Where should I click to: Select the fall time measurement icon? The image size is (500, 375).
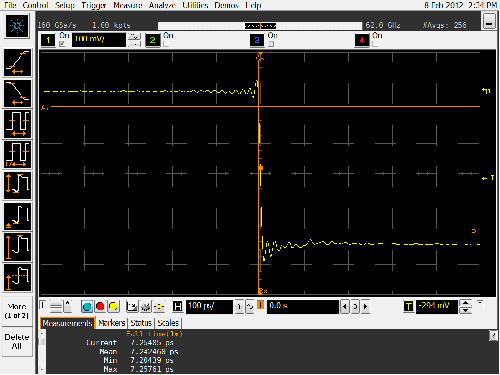[x=18, y=94]
